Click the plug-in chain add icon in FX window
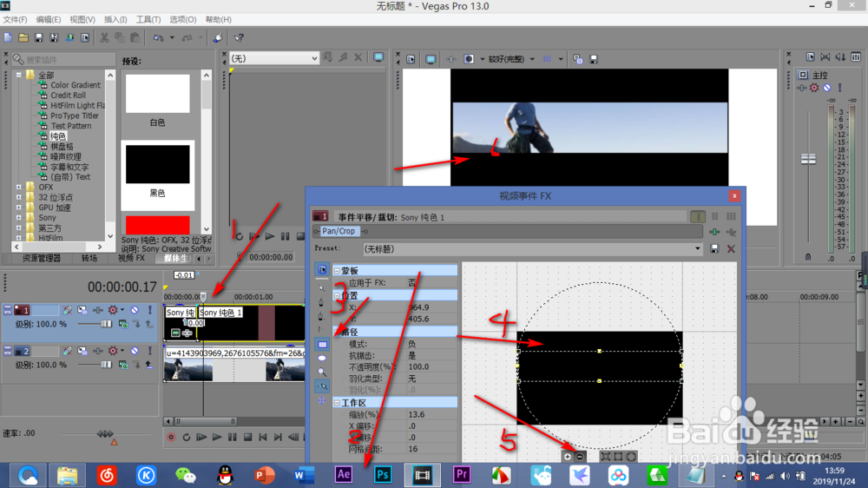This screenshot has height=488, width=868. (x=714, y=232)
